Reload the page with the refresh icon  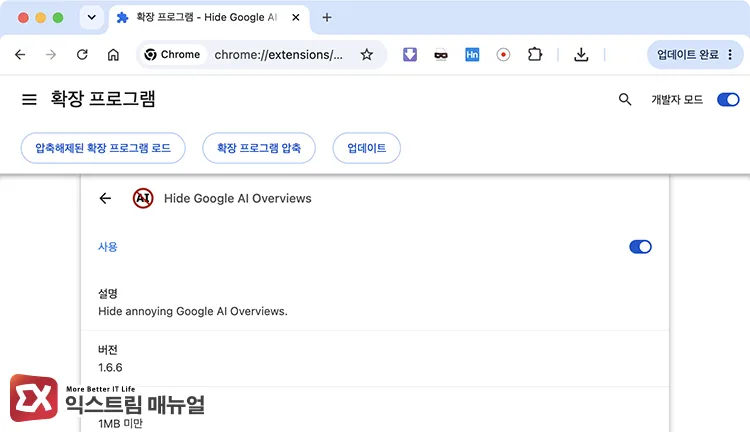click(82, 55)
